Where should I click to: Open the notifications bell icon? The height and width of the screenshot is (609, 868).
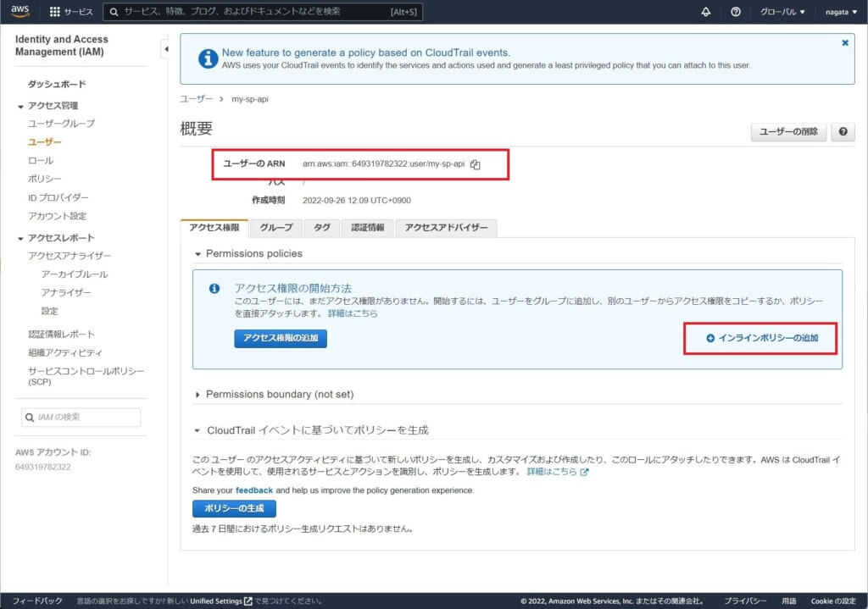pos(706,12)
